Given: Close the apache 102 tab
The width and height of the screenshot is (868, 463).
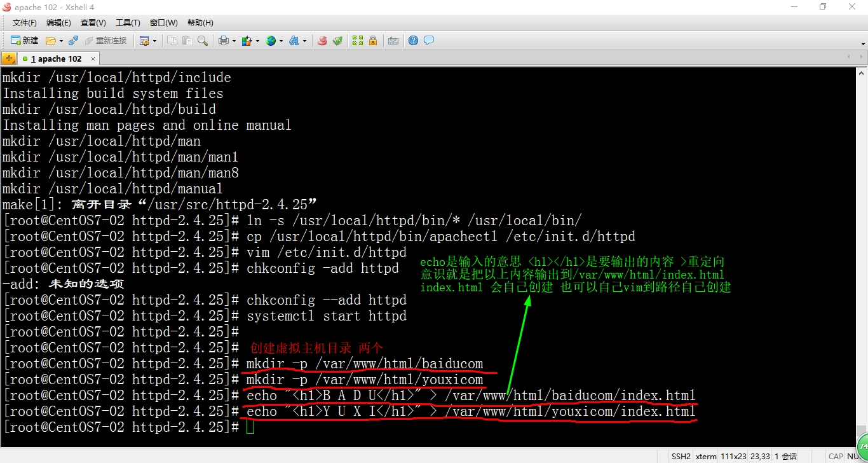Looking at the screenshot, I should pos(93,59).
